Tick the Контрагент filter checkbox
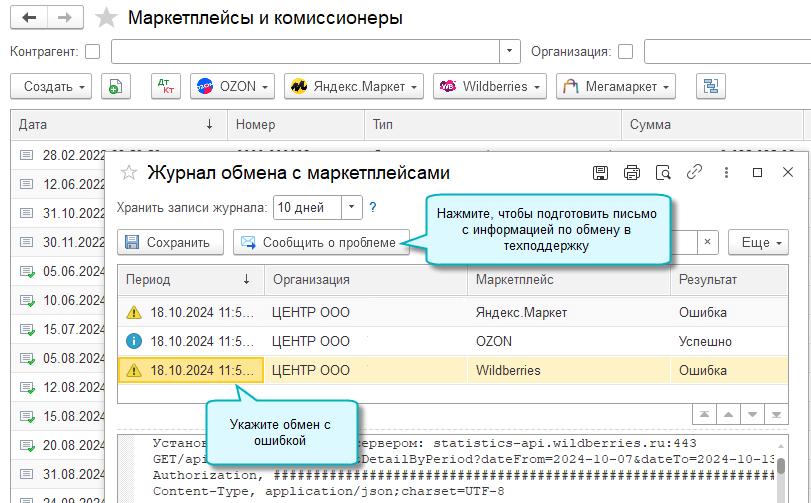The height and width of the screenshot is (503, 811). coord(93,52)
